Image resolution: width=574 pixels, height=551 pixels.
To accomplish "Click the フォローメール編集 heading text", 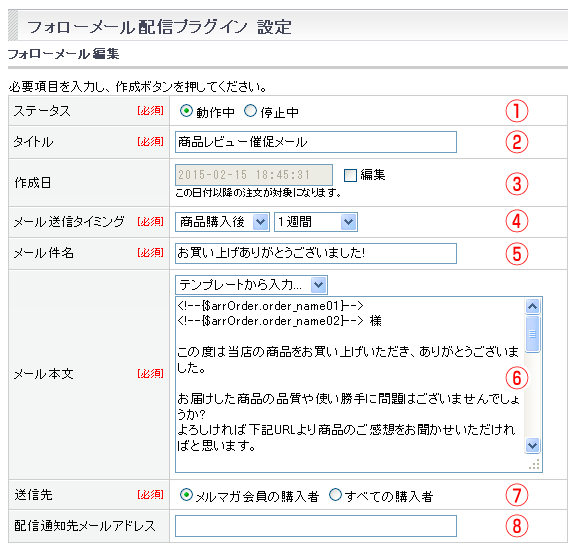I will (x=63, y=54).
